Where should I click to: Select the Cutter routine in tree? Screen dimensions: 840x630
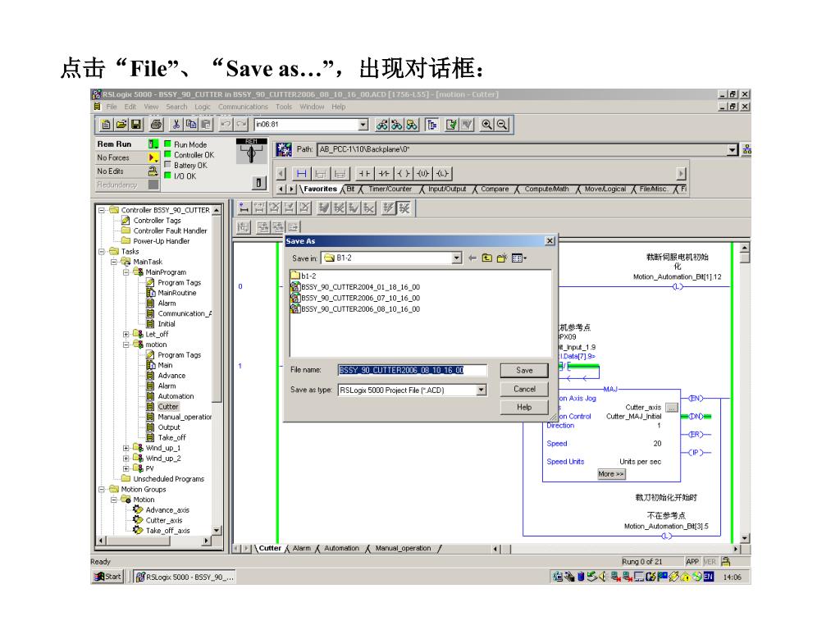167,407
